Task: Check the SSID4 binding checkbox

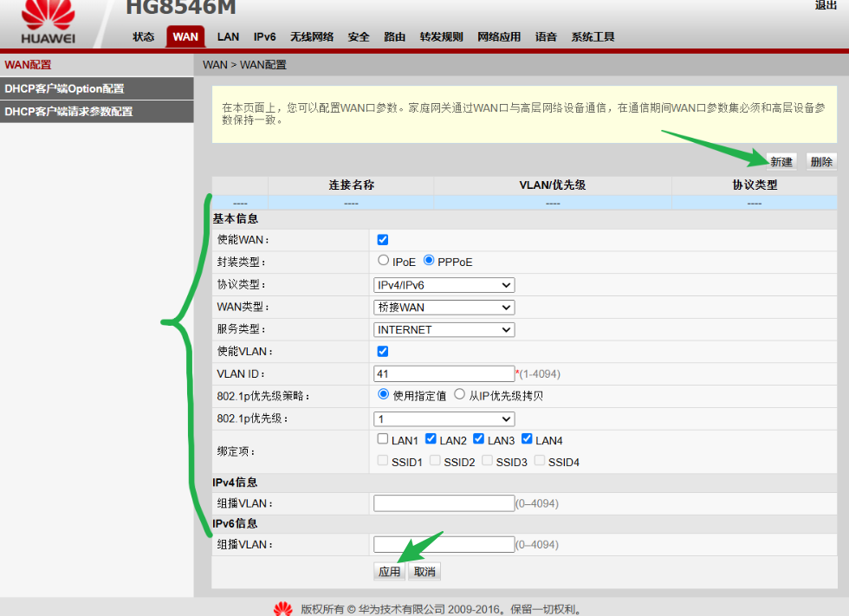Action: (539, 461)
